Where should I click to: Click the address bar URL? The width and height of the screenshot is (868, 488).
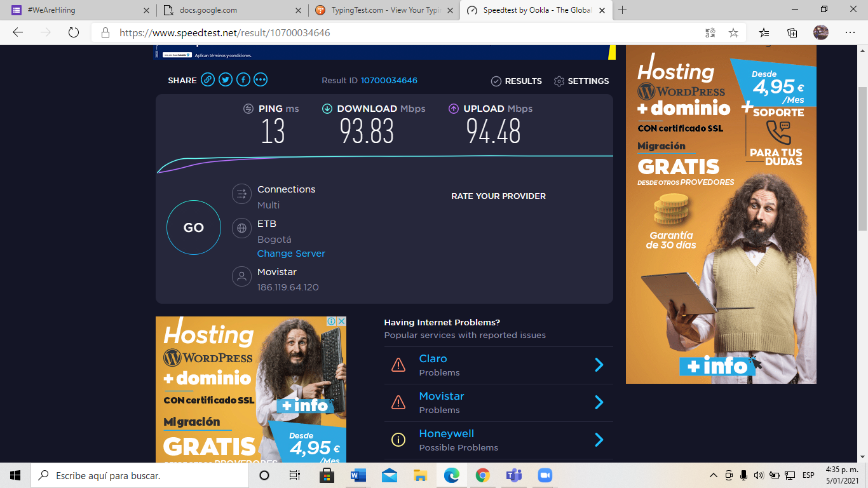click(225, 32)
